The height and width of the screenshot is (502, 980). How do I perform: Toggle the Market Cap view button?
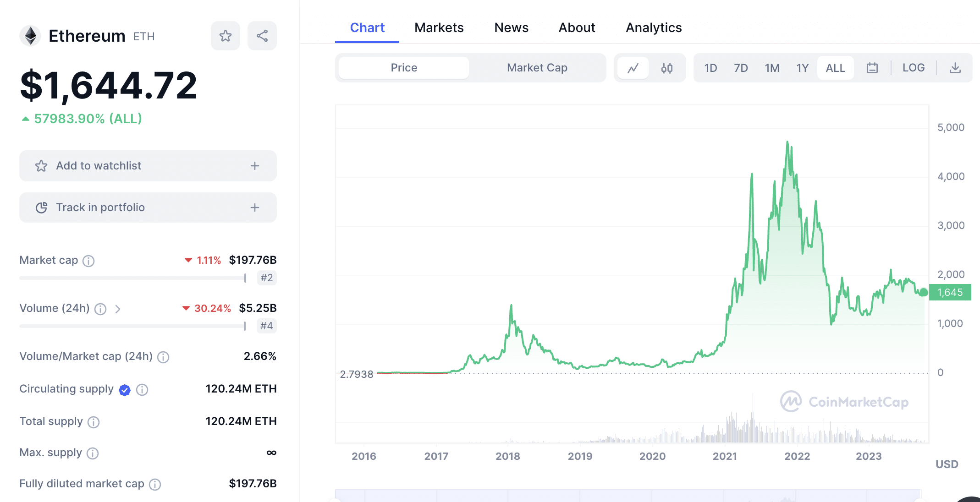(537, 66)
